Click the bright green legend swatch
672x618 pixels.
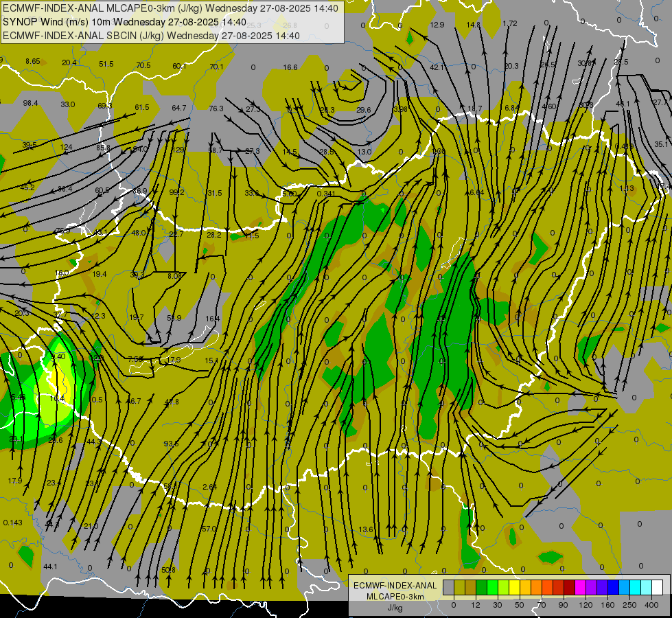492,587
